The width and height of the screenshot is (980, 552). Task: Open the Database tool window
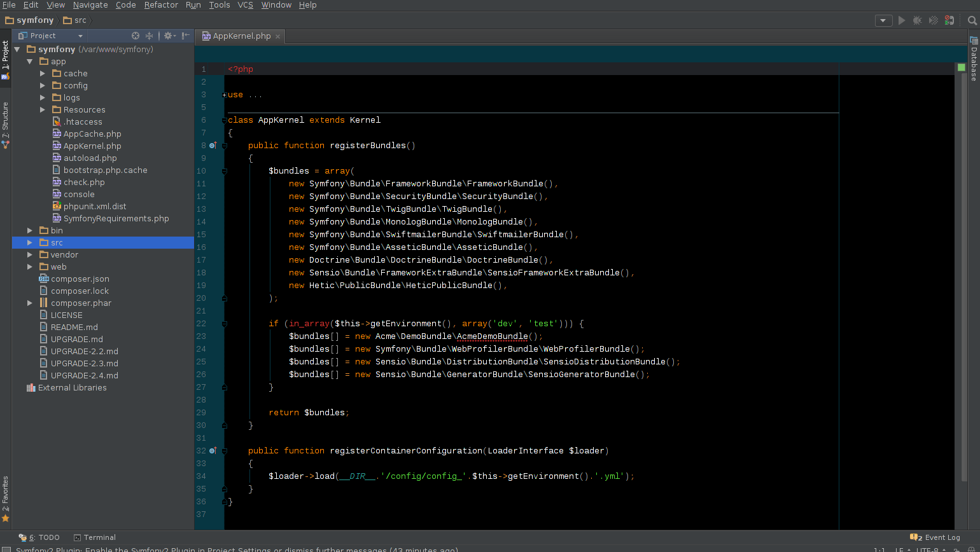point(974,59)
